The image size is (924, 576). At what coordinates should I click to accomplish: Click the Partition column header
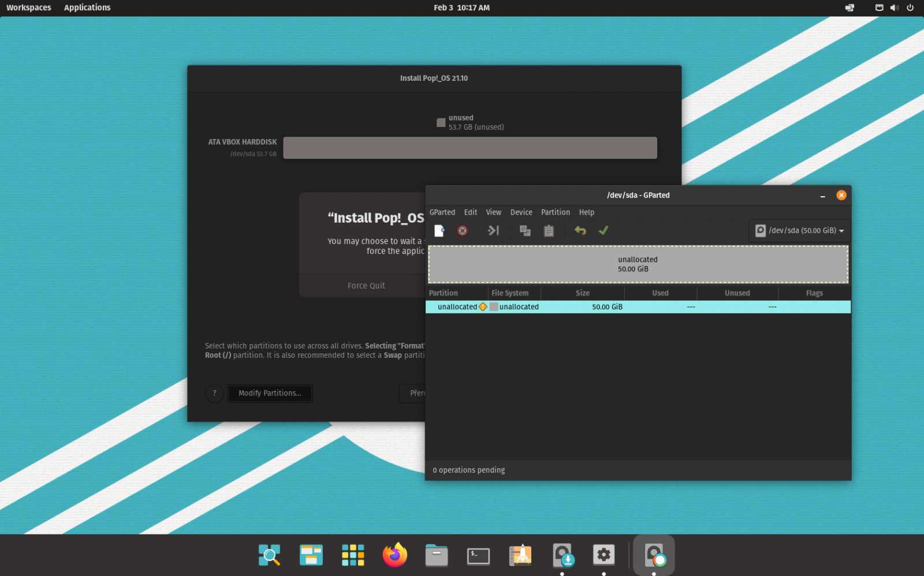[x=457, y=293]
